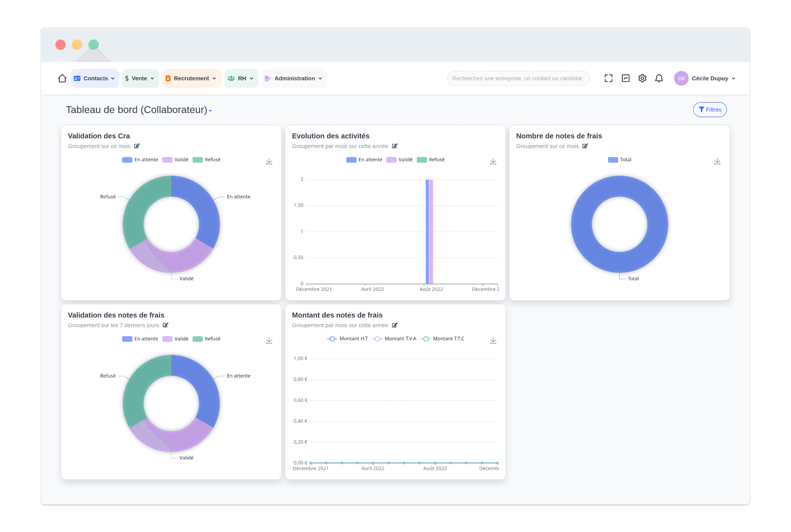Download Nombre de notes de frais chart
791x532 pixels.
[717, 161]
